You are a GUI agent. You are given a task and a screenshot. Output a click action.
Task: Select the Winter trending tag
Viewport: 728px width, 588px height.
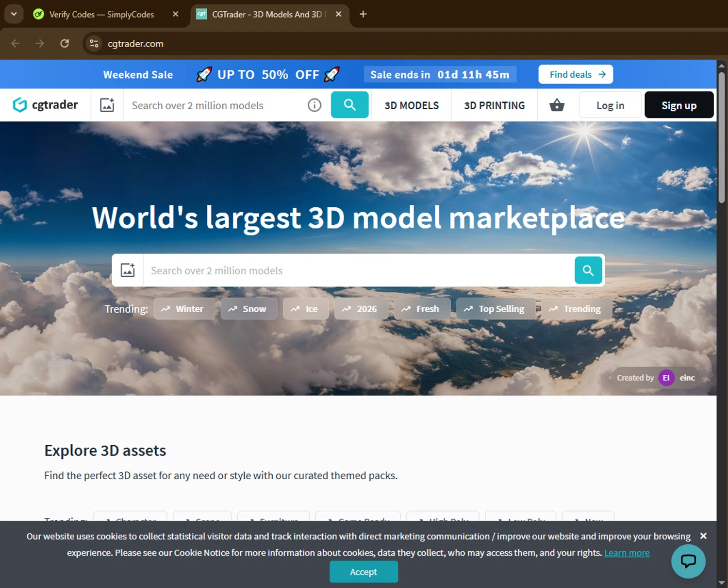click(184, 309)
